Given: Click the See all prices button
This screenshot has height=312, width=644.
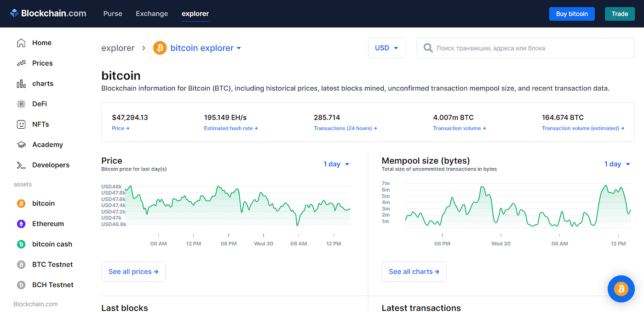Looking at the screenshot, I should coord(133,272).
